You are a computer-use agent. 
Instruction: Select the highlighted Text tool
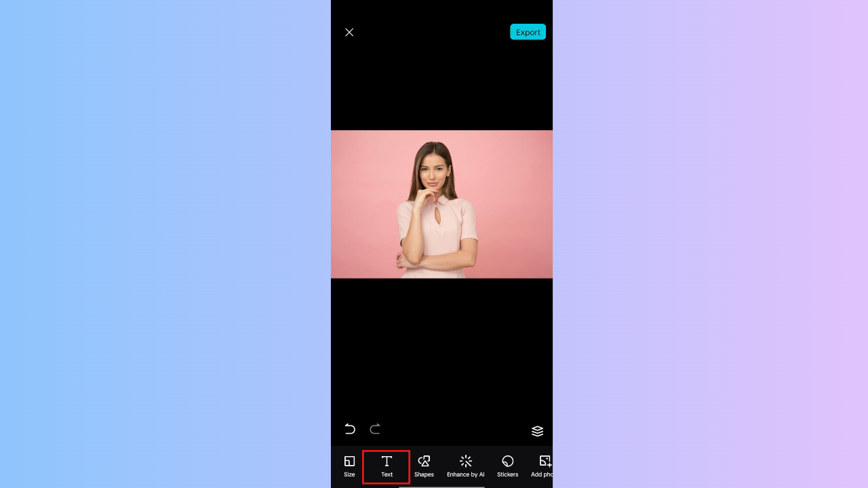click(387, 466)
